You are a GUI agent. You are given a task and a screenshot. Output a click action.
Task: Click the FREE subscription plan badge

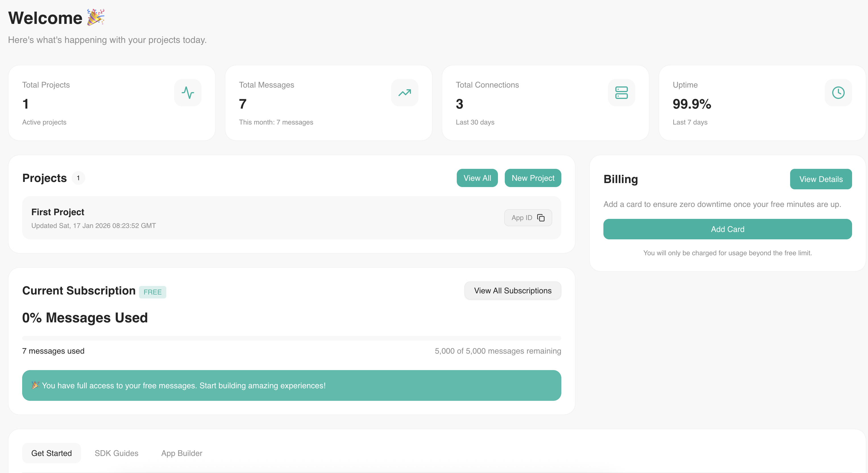pyautogui.click(x=152, y=292)
